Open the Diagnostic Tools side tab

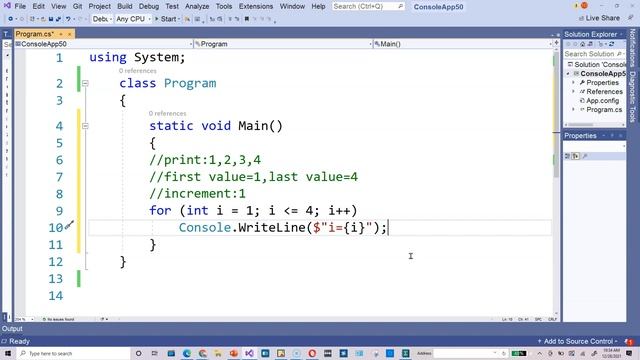[632, 97]
